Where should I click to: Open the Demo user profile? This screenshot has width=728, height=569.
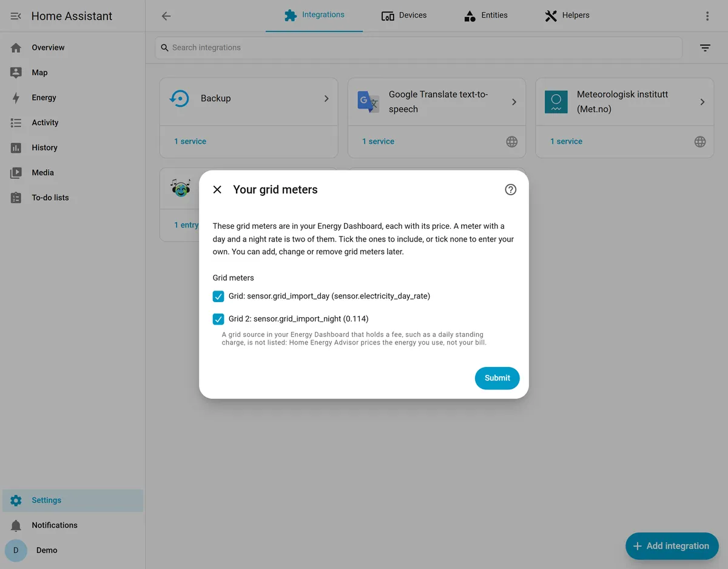coord(73,550)
